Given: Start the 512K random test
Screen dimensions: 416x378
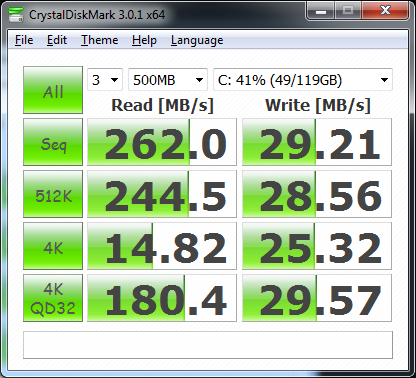Looking at the screenshot, I should coord(53,194).
